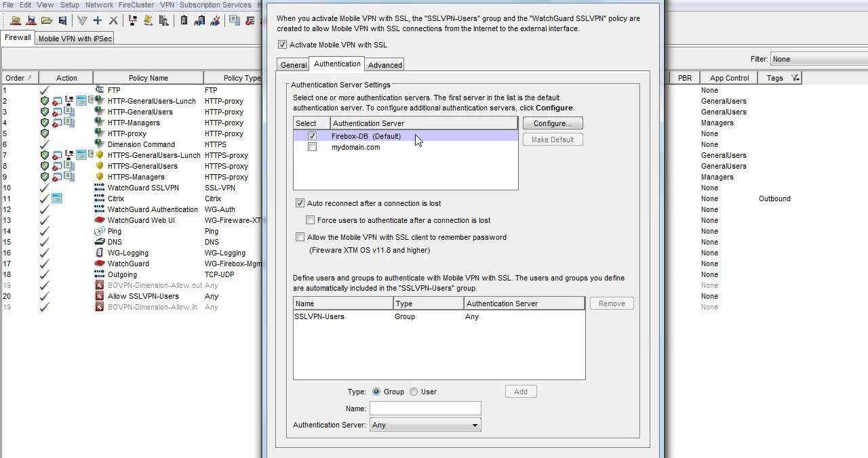Click the green shield icon in HTTP-proxy row
The image size is (868, 458).
coord(45,133)
